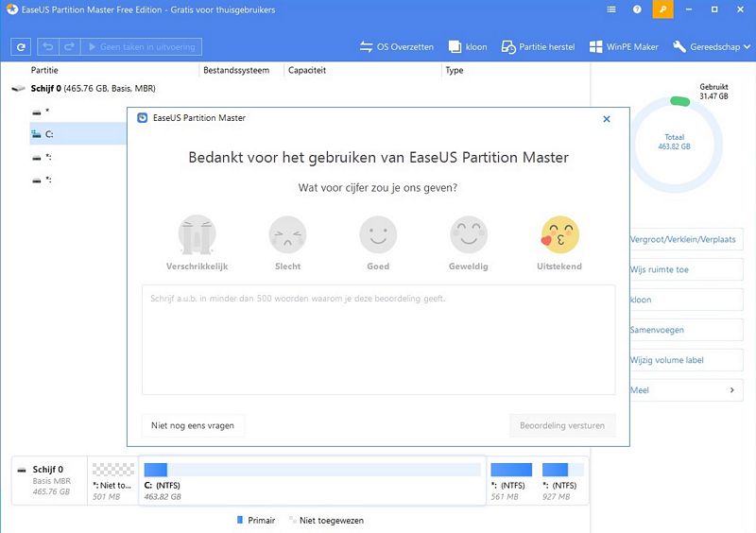Click the usage ring showing Totaal 463.82 GB
This screenshot has width=756, height=533.
click(x=675, y=145)
